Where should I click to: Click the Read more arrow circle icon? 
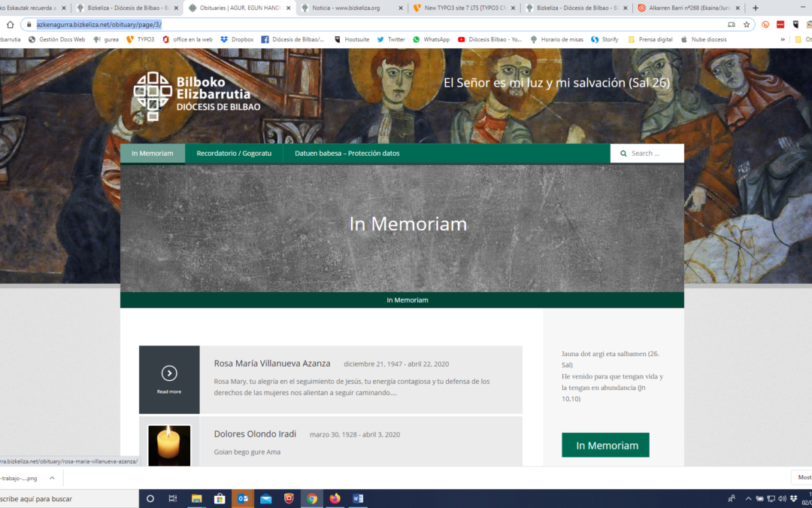pyautogui.click(x=169, y=373)
